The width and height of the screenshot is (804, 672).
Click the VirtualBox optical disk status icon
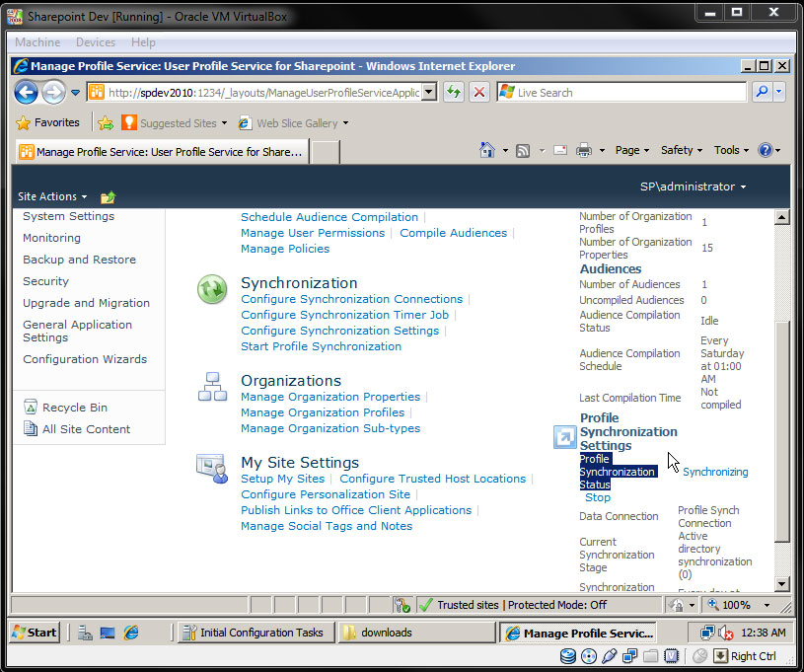pyautogui.click(x=589, y=655)
